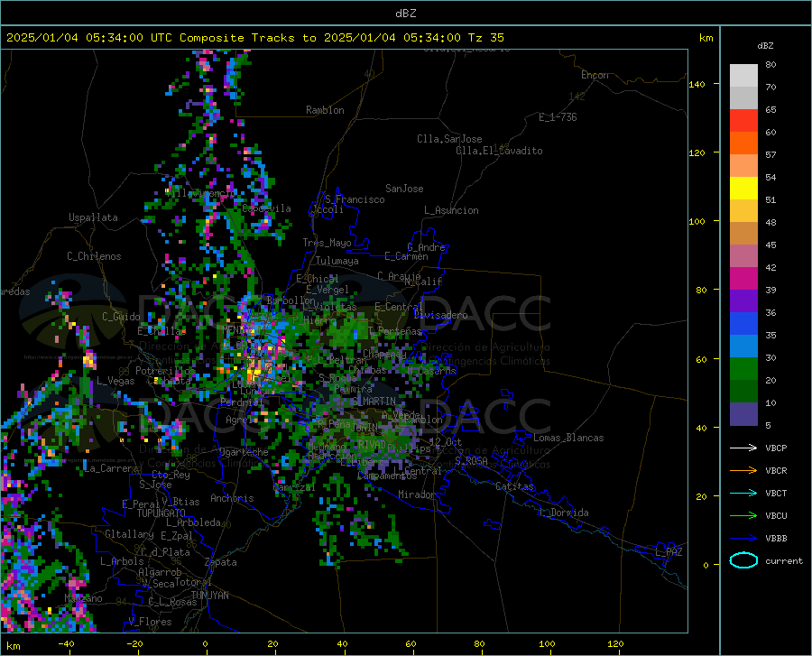Image resolution: width=812 pixels, height=656 pixels.
Task: Click the '80' value in dBZ legend
Action: point(770,65)
